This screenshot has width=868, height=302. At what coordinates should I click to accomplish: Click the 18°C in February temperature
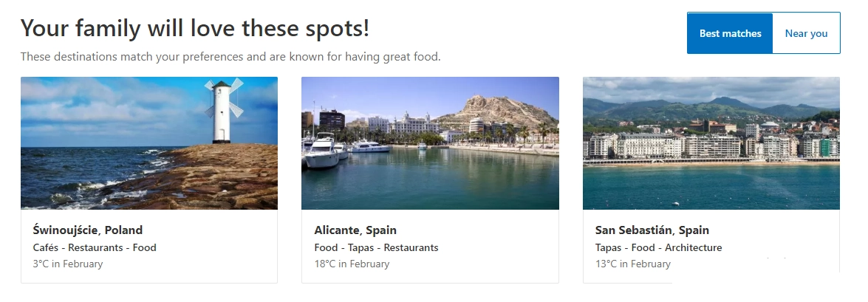pyautogui.click(x=352, y=264)
